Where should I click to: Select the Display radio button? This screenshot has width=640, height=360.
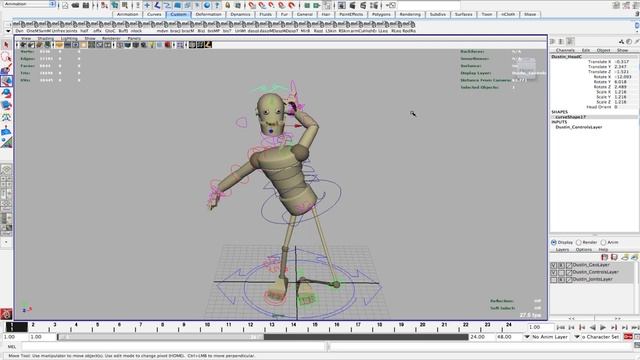click(554, 242)
